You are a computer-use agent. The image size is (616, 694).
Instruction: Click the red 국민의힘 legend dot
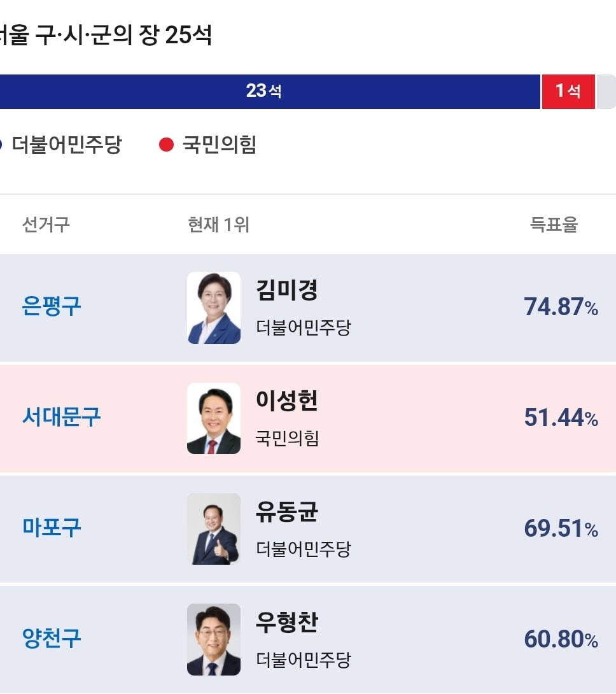(x=166, y=145)
